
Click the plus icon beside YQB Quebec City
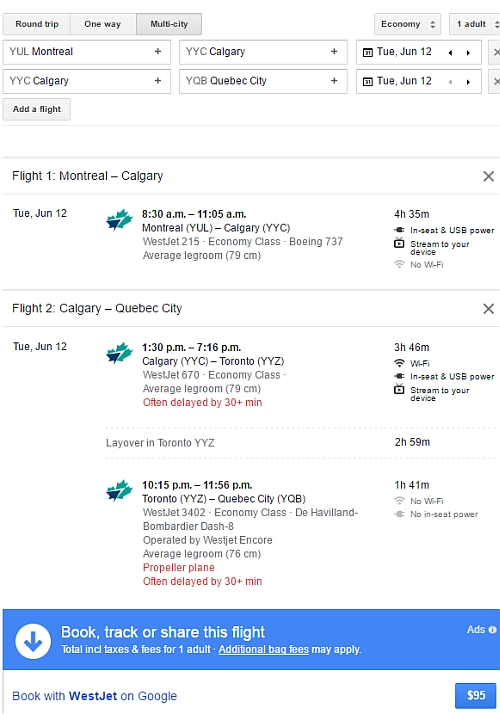[x=334, y=81]
